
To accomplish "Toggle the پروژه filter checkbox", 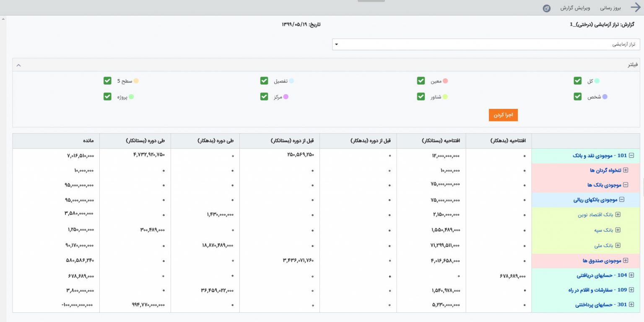I will (107, 97).
